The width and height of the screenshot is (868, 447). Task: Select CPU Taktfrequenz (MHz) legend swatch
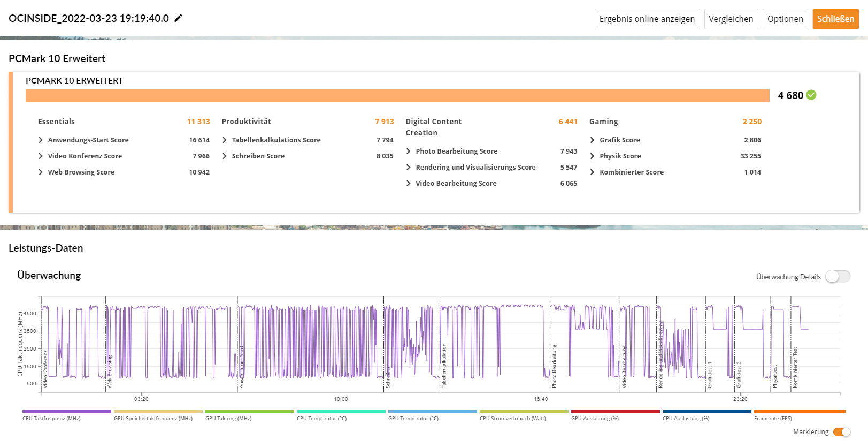(67, 412)
